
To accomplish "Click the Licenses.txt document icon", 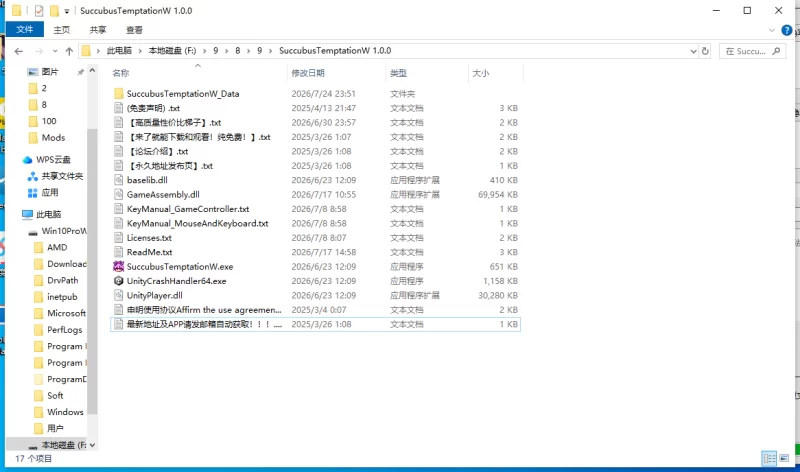I will tap(118, 238).
